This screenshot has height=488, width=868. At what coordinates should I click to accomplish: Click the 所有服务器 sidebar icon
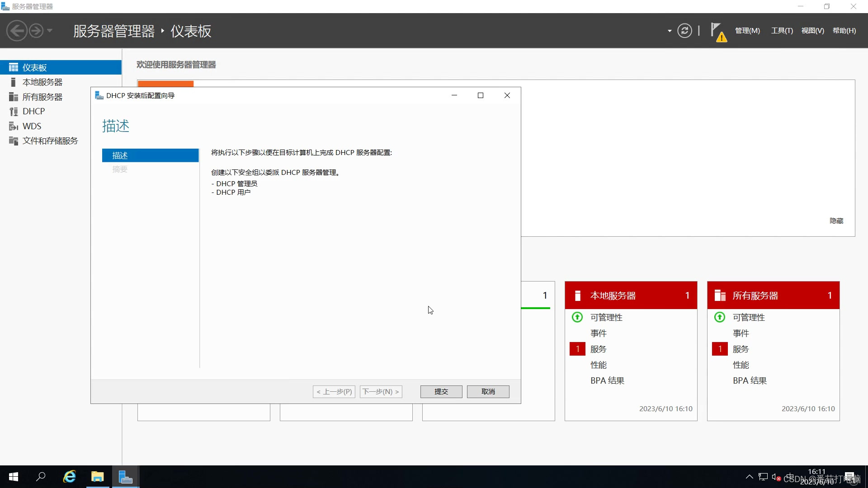click(x=14, y=97)
